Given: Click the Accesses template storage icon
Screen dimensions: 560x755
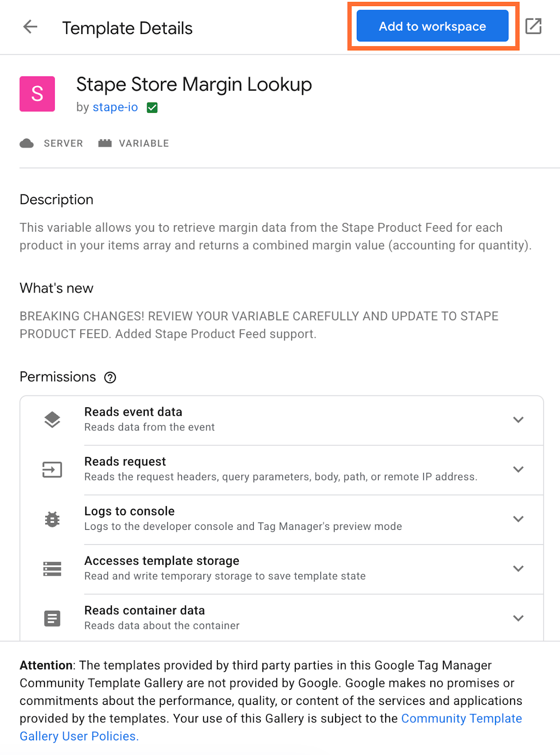Looking at the screenshot, I should point(52,569).
